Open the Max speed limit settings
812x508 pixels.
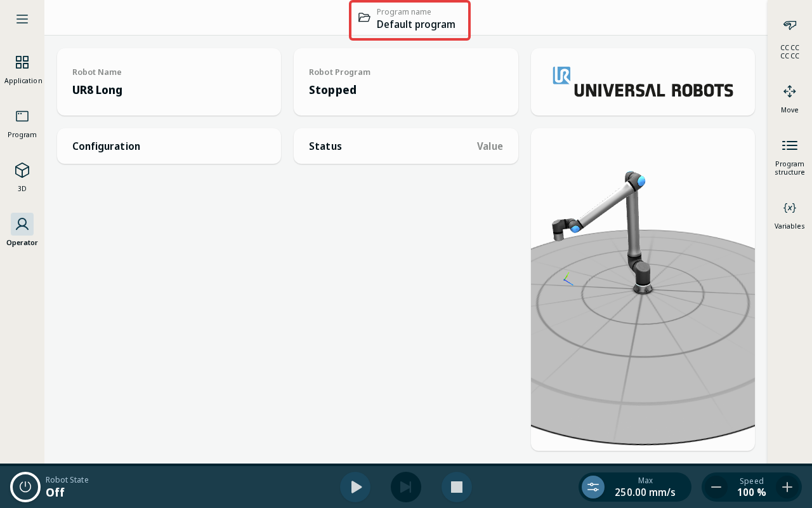593,487
